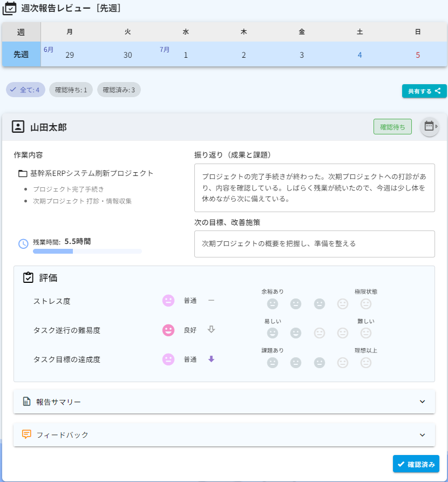Click the pink face for タスク目標の達成度
This screenshot has width=448, height=482.
[x=168, y=359]
